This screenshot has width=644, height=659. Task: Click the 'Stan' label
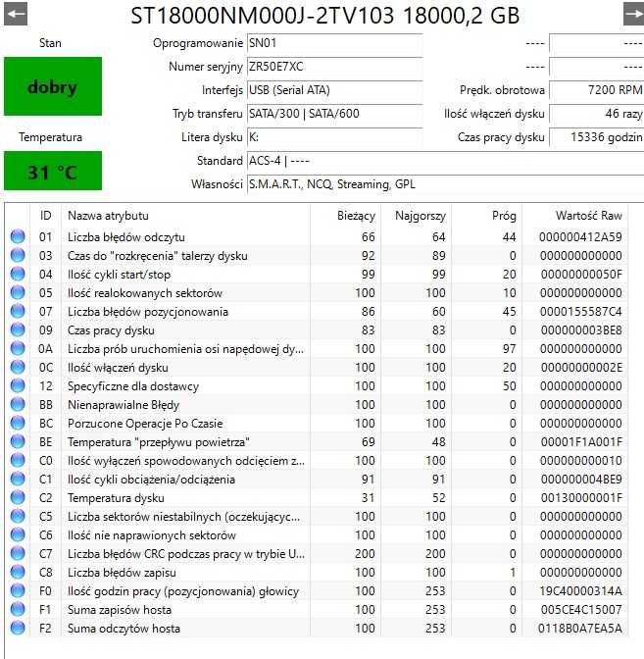tap(50, 43)
